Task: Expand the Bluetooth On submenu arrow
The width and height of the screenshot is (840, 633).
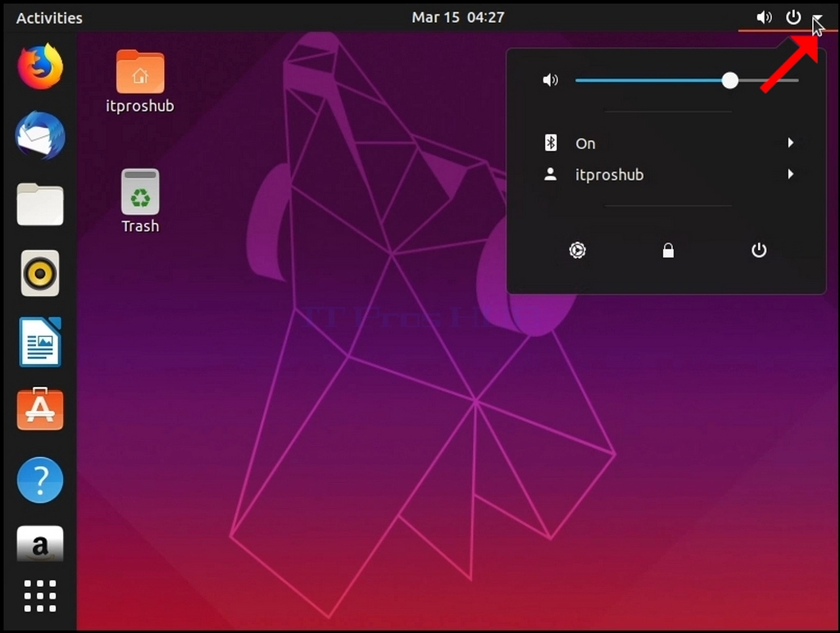Action: pos(790,143)
